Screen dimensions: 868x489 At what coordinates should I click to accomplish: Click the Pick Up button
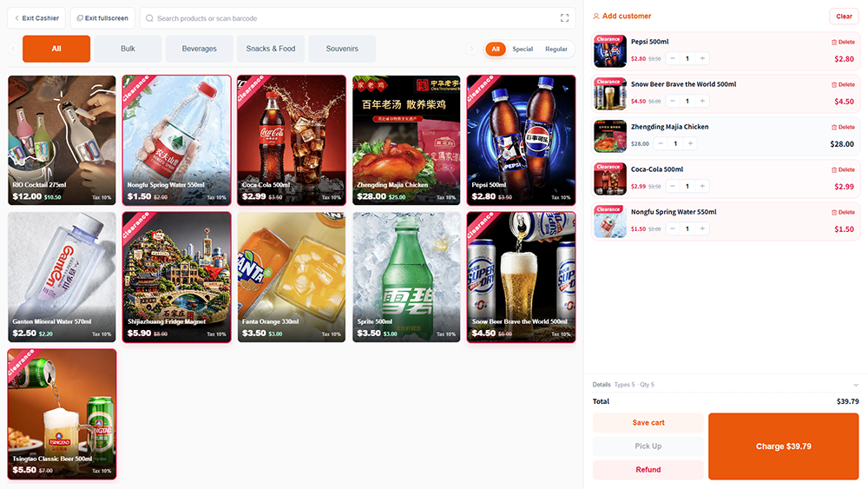click(x=648, y=446)
